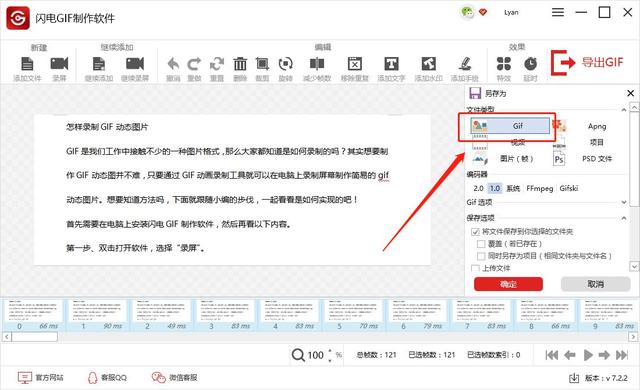640x390 pixels.
Task: Select frame 0 thumbnail (66 ms)
Action: click(x=33, y=315)
